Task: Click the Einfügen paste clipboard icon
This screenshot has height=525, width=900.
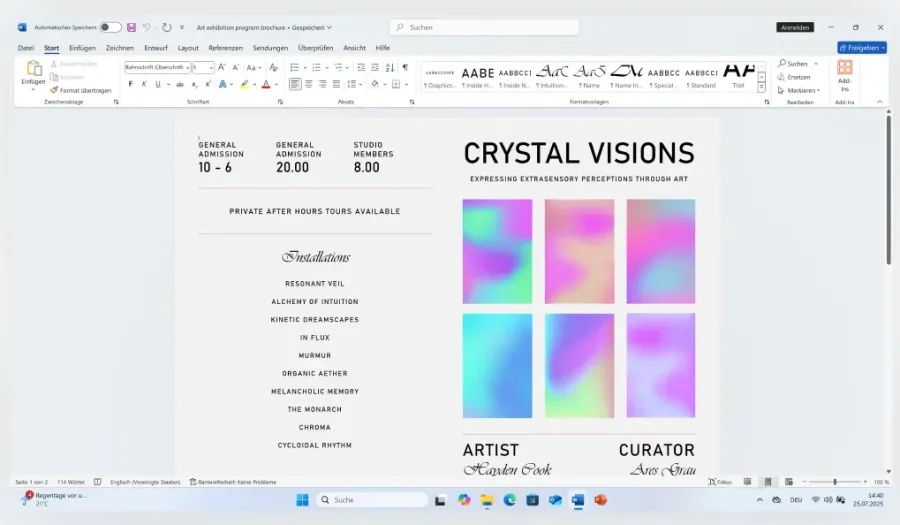Action: (x=33, y=68)
